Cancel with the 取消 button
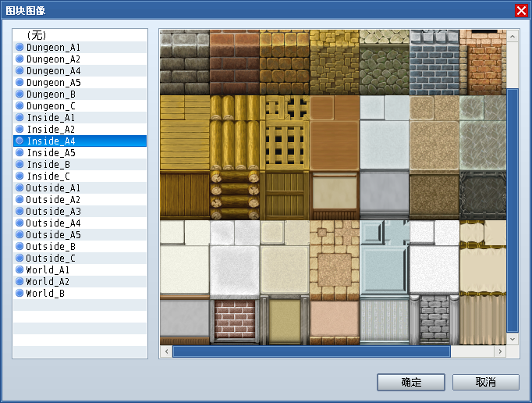The image size is (532, 403). point(485,382)
